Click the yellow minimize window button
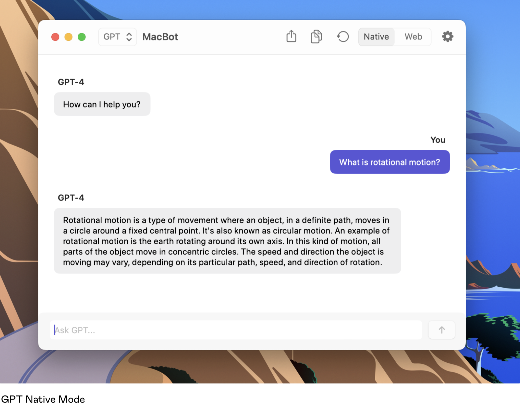This screenshot has height=420, width=520. coord(68,37)
